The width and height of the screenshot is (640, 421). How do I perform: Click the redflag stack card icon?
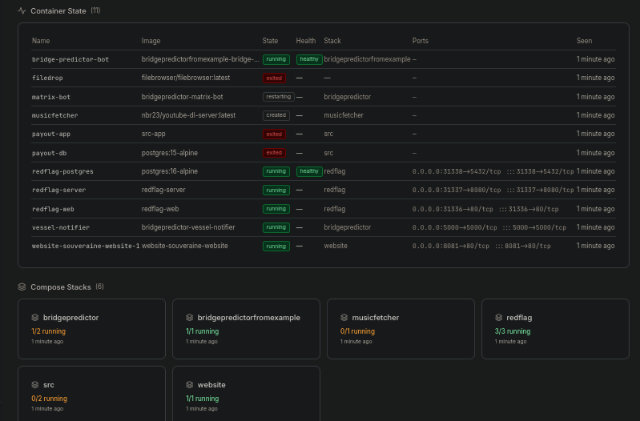point(498,317)
